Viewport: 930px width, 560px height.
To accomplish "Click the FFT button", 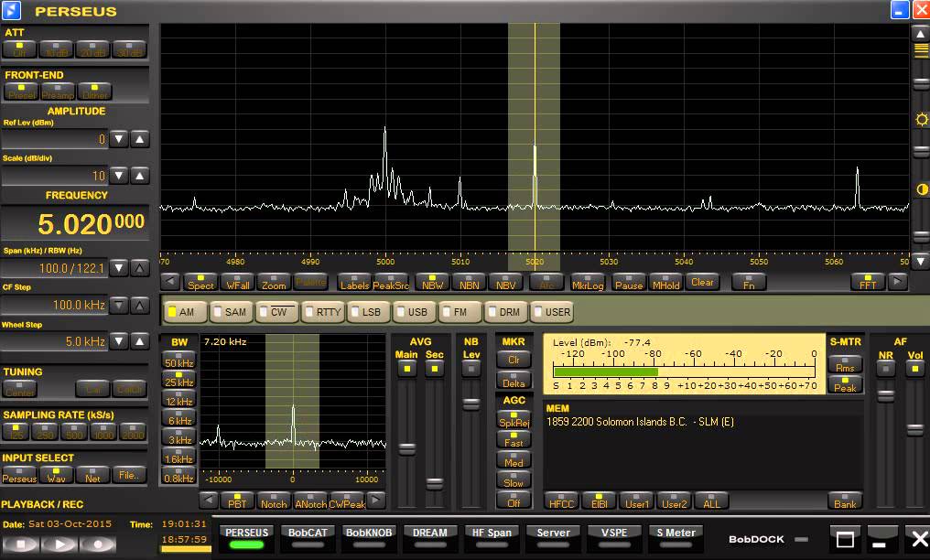I will click(867, 282).
